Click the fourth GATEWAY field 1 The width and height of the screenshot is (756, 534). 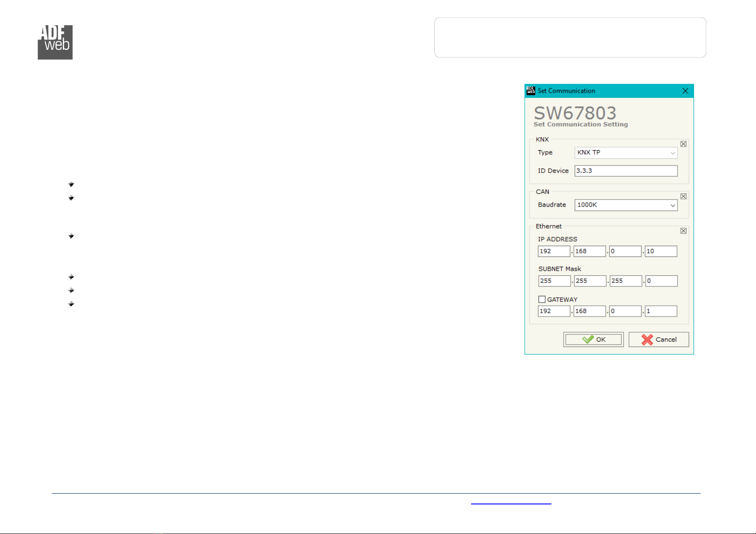[x=661, y=311]
